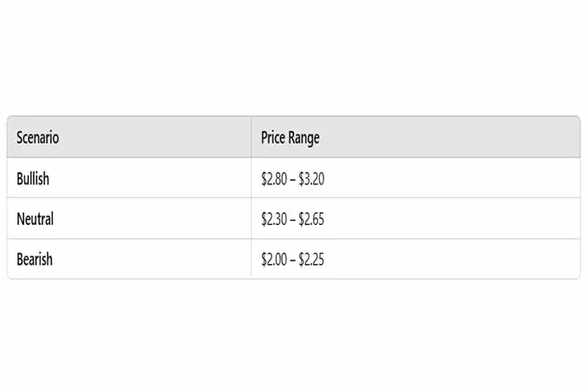The height and width of the screenshot is (392, 588).
Task: Click the $2.25 value in Bearish row
Action: 311,259
